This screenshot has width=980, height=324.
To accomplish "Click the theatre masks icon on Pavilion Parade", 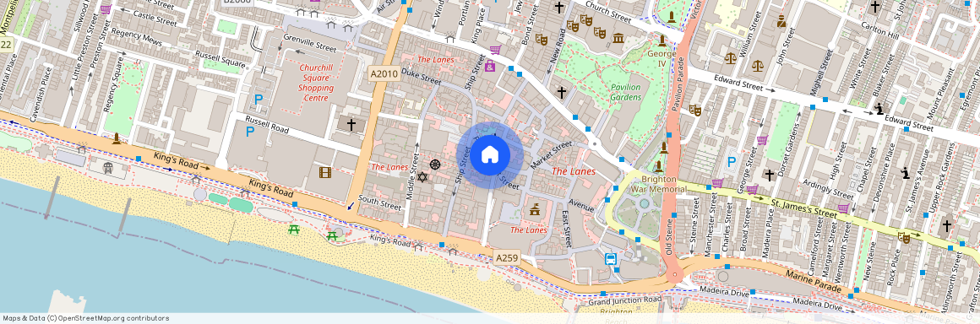I will point(694,110).
